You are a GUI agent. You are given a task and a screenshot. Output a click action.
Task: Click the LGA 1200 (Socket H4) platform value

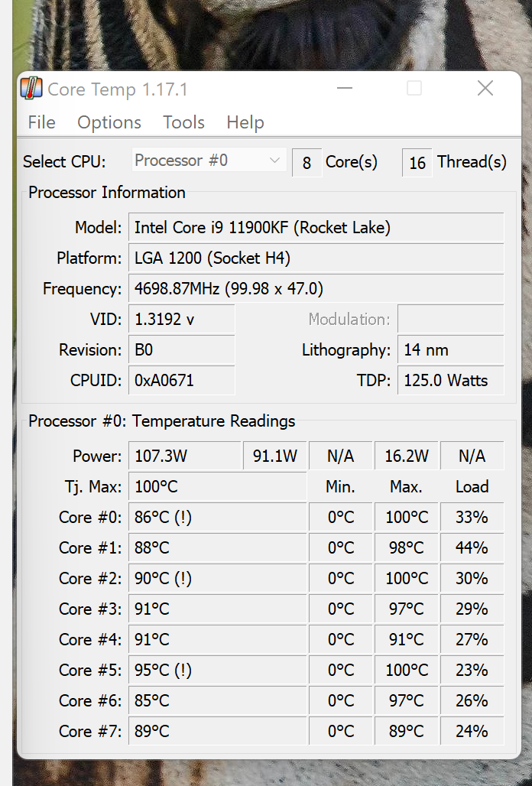point(316,258)
